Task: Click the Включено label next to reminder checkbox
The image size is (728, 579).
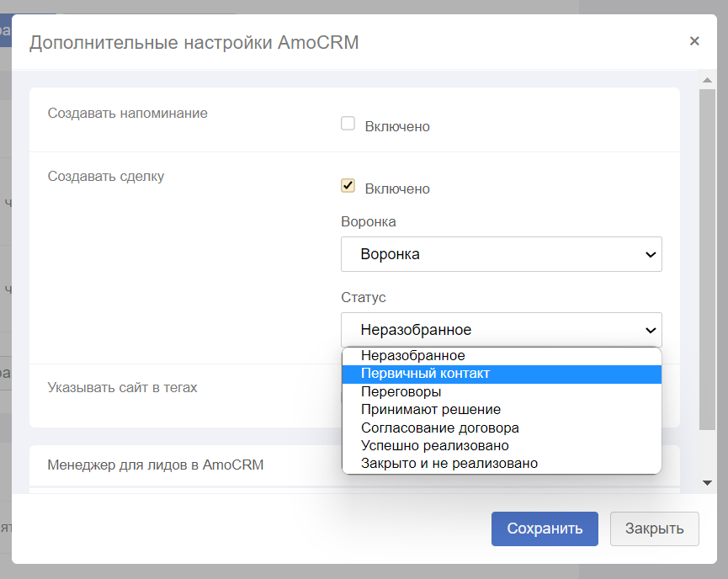Action: (x=397, y=127)
